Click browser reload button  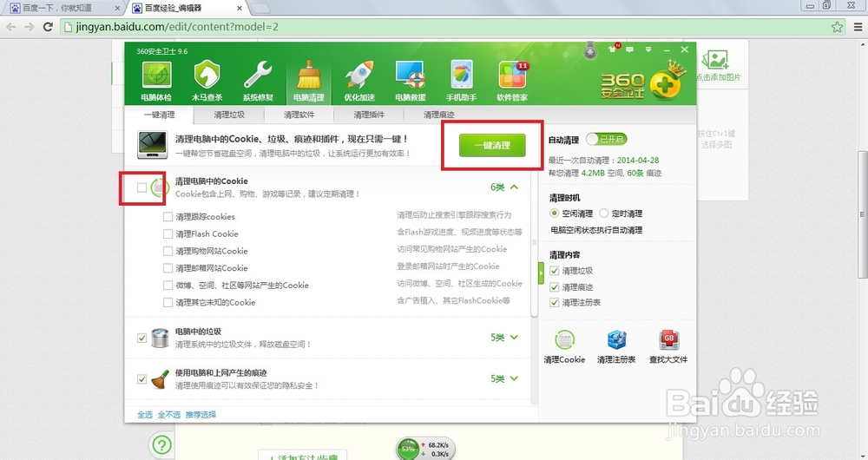pos(48,27)
